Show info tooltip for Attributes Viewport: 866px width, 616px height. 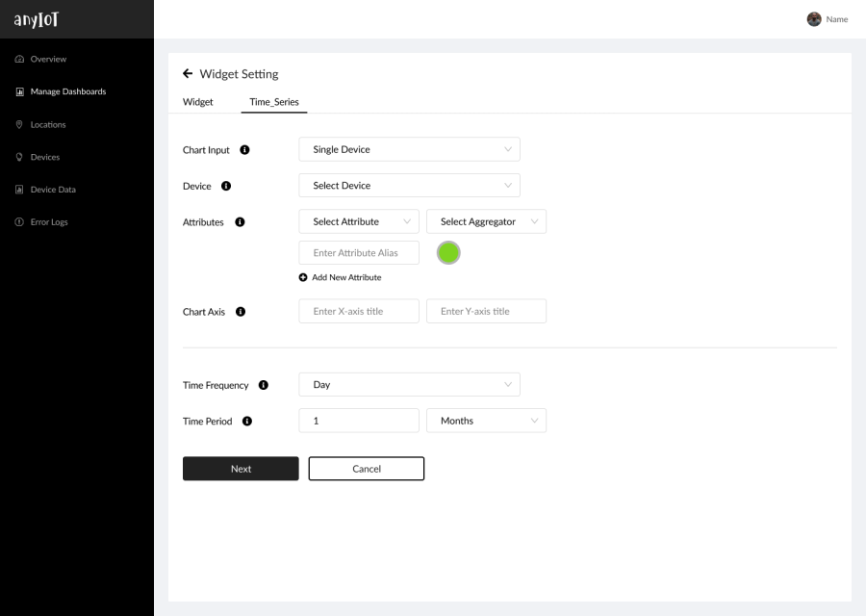[x=240, y=222]
